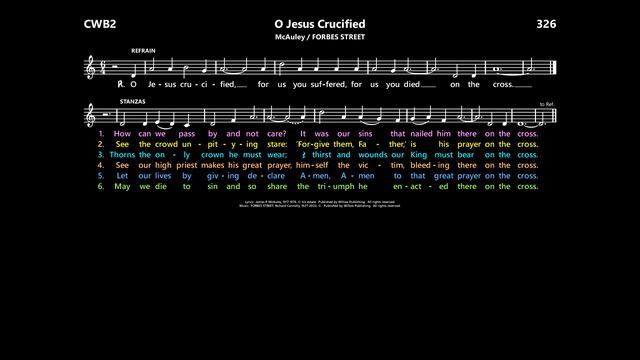
Task: Click the word "share" in stanza 6
Action: tap(277, 187)
